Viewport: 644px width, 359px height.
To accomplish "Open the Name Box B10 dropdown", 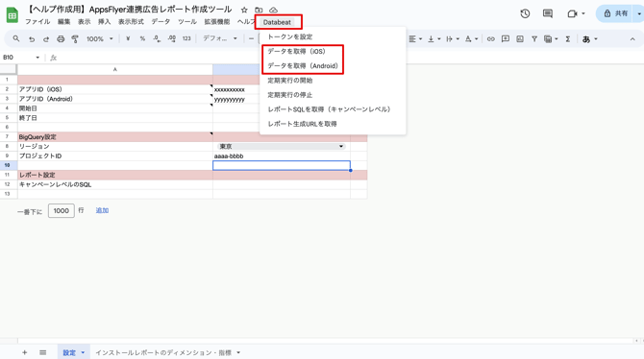I will pyautogui.click(x=37, y=58).
